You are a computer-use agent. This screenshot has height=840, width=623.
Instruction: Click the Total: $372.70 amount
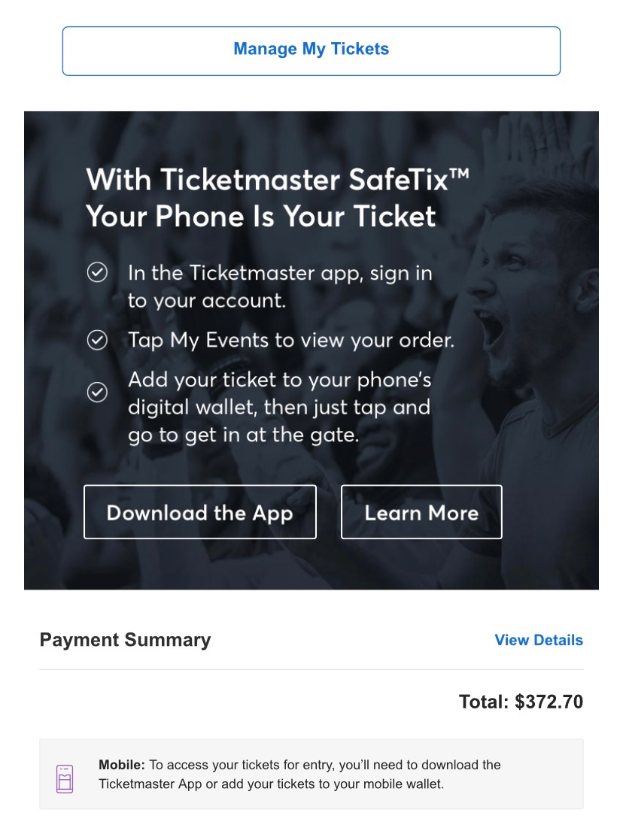(x=521, y=702)
